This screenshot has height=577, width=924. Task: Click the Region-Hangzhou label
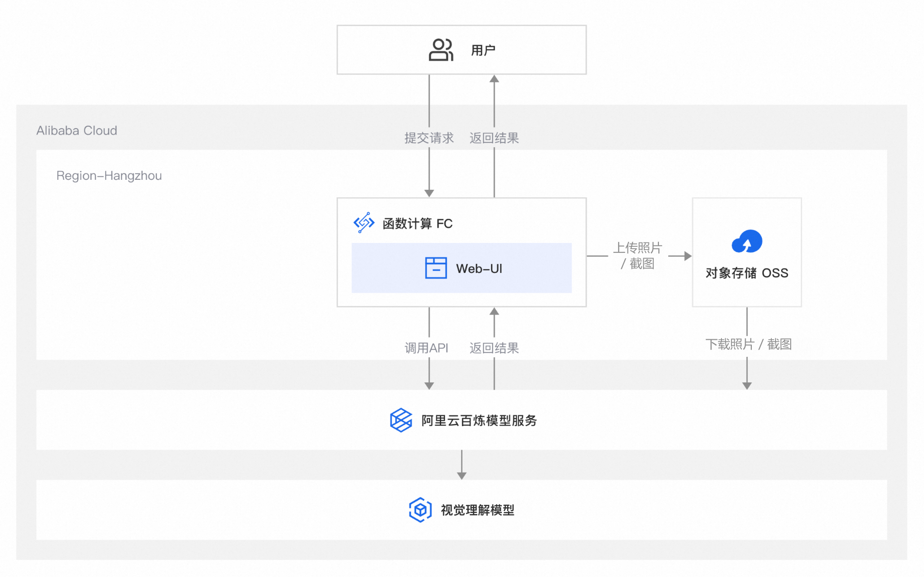pos(109,176)
